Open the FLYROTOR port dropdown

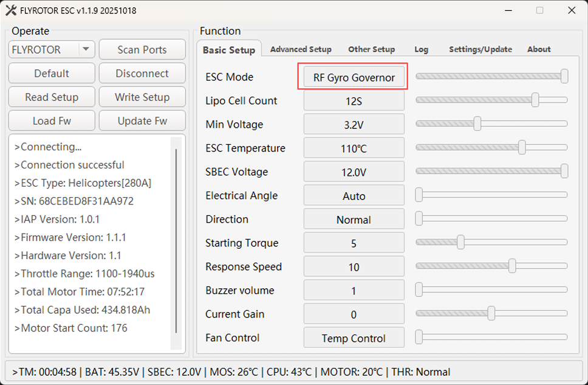pos(86,50)
